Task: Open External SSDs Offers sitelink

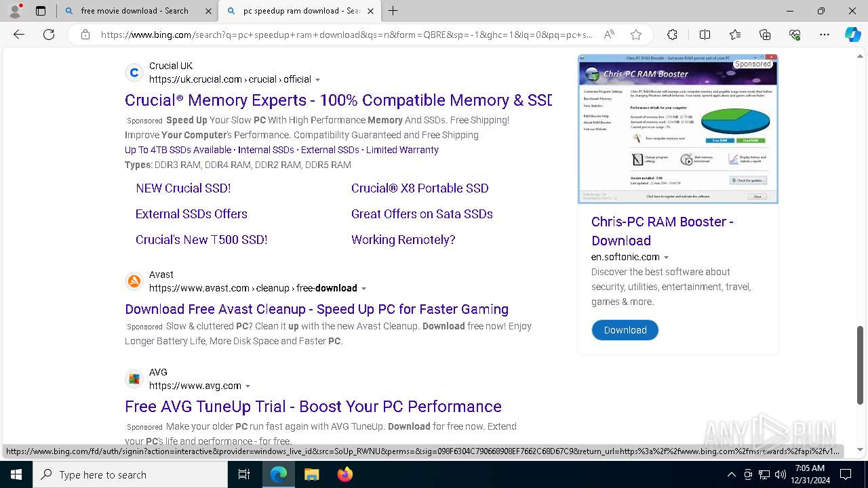Action: 191,214
